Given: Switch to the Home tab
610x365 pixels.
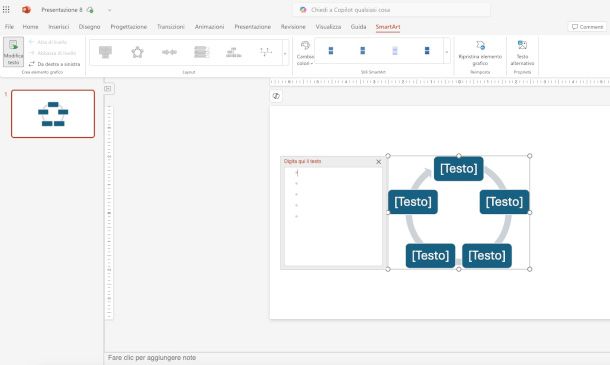Looking at the screenshot, I should pos(30,27).
